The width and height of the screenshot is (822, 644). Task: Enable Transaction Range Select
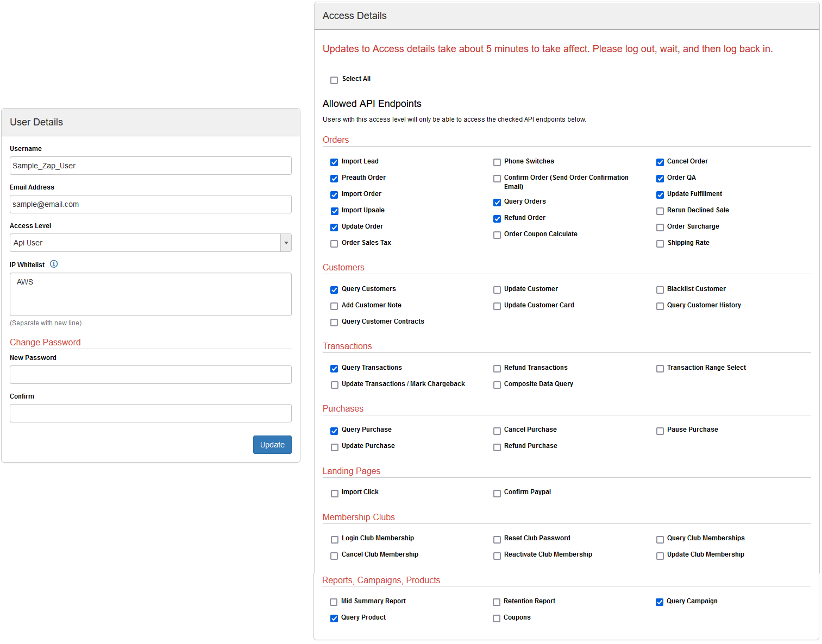[x=660, y=369]
